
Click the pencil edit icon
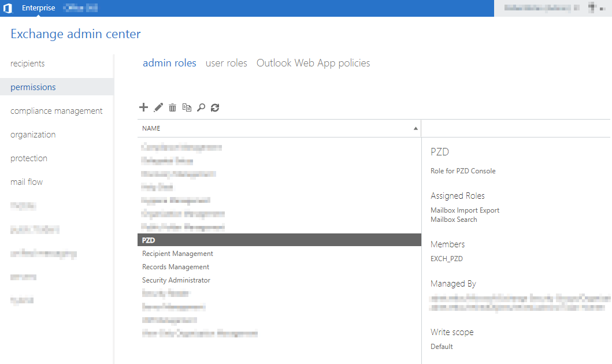[x=158, y=107]
